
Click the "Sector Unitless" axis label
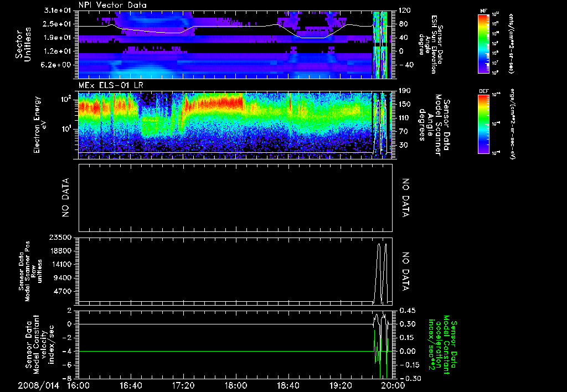(23, 45)
